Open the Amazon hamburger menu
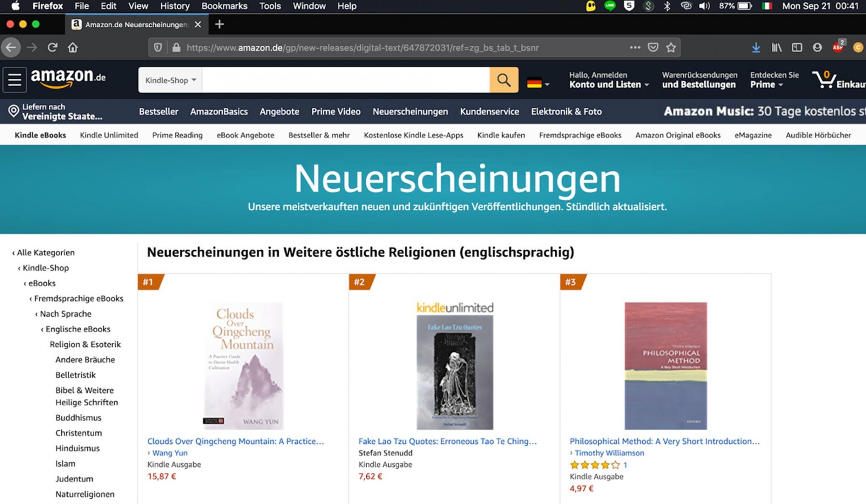This screenshot has width=866, height=504. pos(14,80)
